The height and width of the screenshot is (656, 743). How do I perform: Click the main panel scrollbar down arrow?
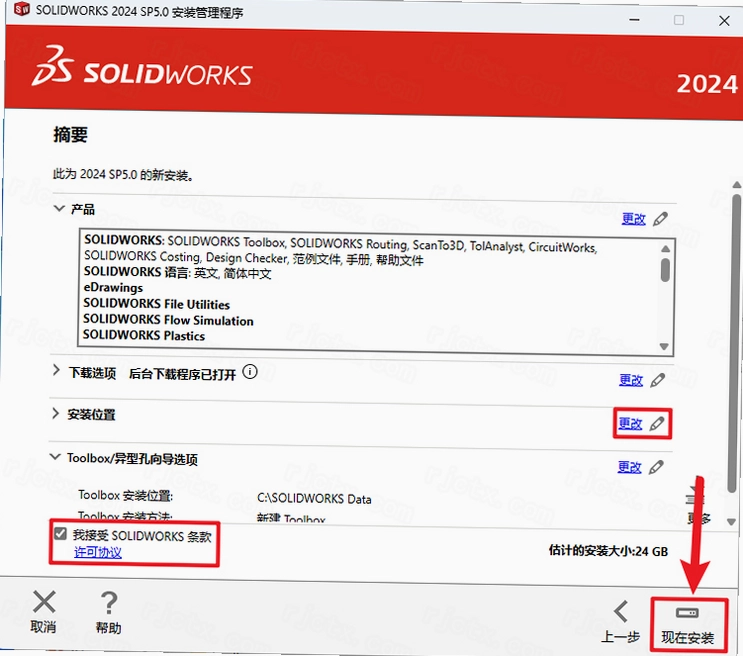tap(731, 522)
